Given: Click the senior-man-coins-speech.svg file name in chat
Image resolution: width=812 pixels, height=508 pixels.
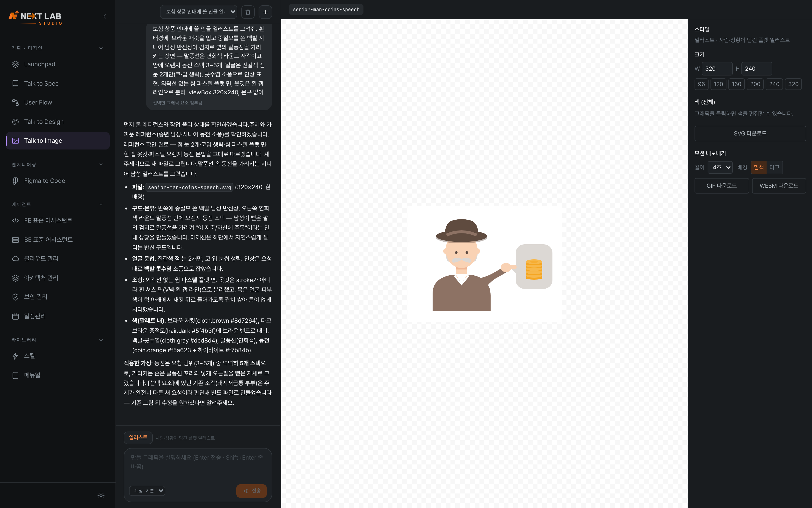Looking at the screenshot, I should (189, 187).
